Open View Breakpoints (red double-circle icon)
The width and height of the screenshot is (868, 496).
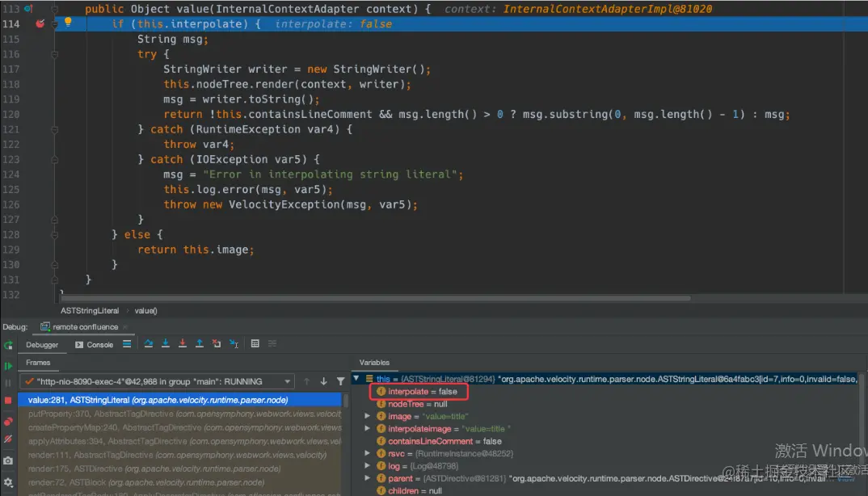pos(8,422)
